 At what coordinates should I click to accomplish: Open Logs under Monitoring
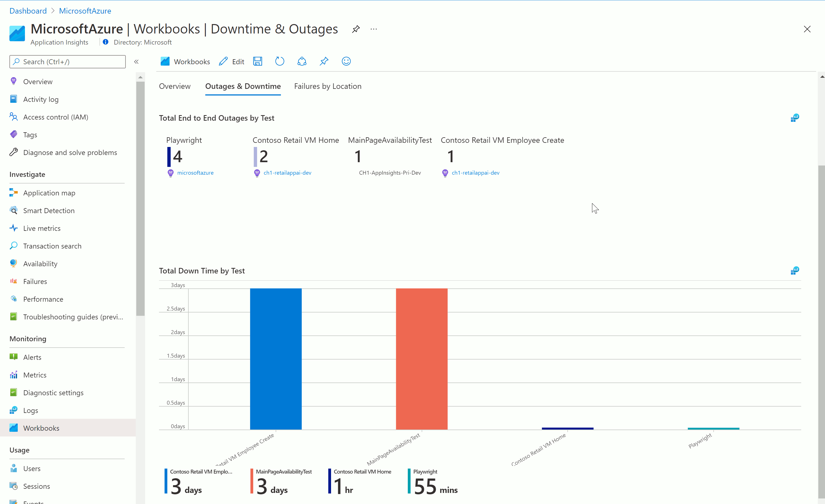coord(68,410)
